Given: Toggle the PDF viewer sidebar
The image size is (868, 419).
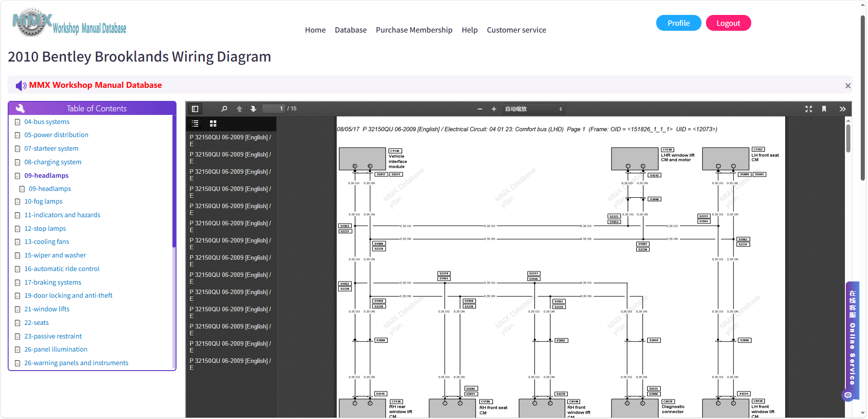Looking at the screenshot, I should click(x=195, y=109).
